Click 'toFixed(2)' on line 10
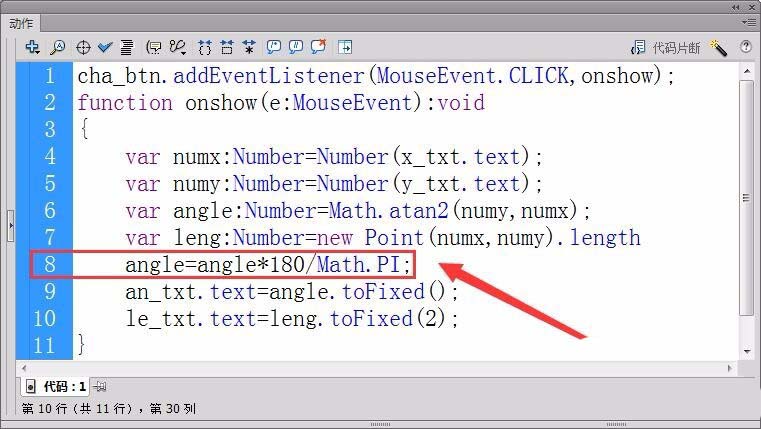The height and width of the screenshot is (429, 761). coord(387,319)
